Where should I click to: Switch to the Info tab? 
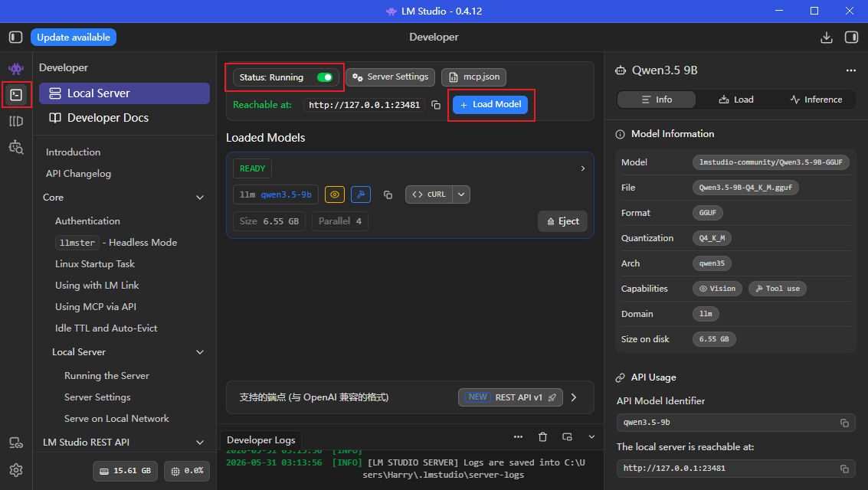click(x=657, y=100)
